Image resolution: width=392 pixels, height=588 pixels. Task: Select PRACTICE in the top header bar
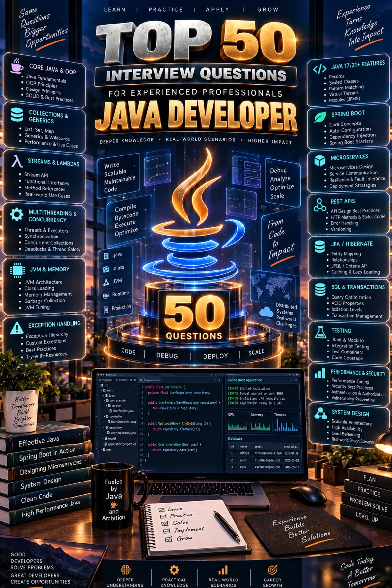(x=166, y=9)
